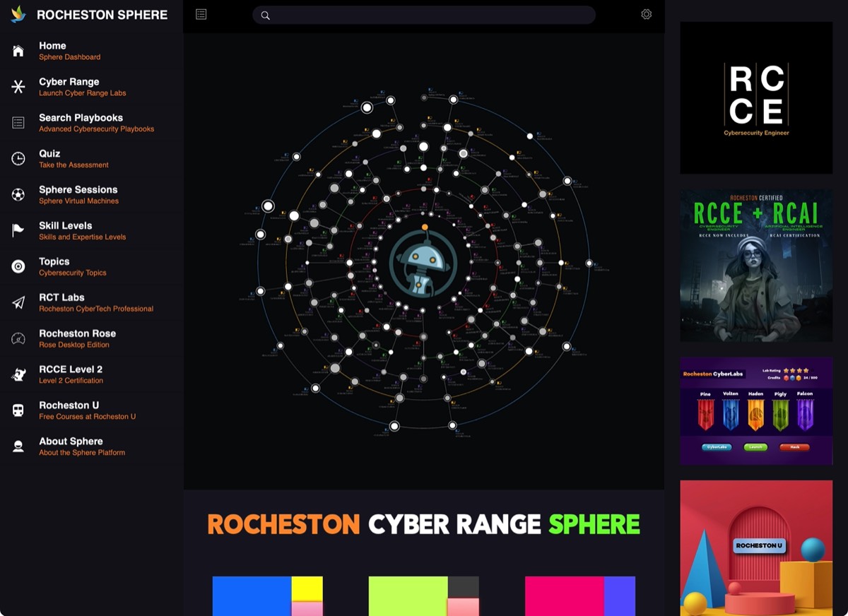Click the "Sphere Virtual Machines" subtitle

tap(78, 201)
